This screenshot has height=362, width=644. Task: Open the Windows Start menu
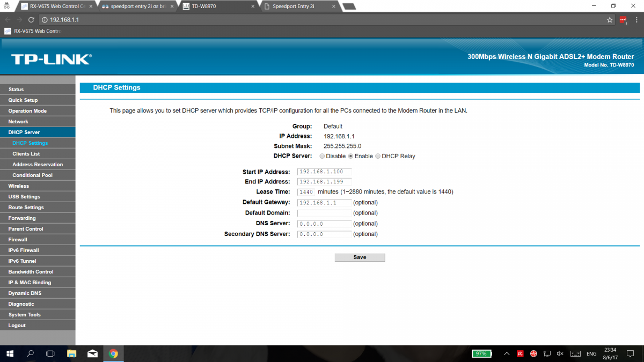click(x=10, y=353)
